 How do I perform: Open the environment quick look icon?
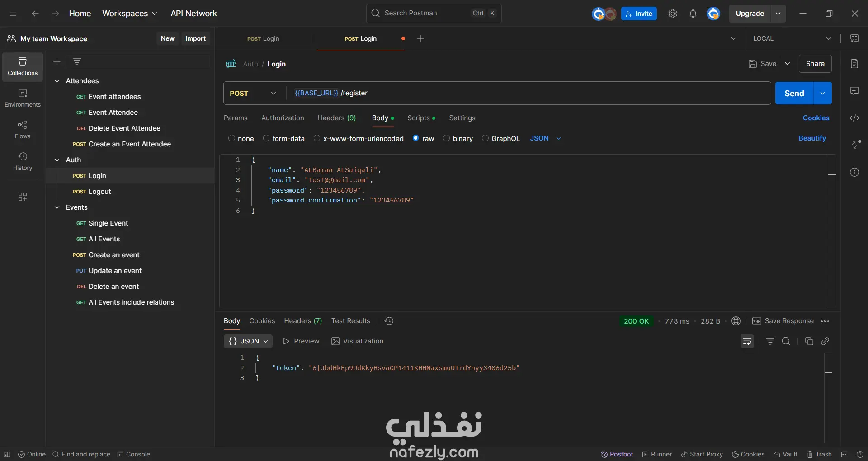point(854,38)
